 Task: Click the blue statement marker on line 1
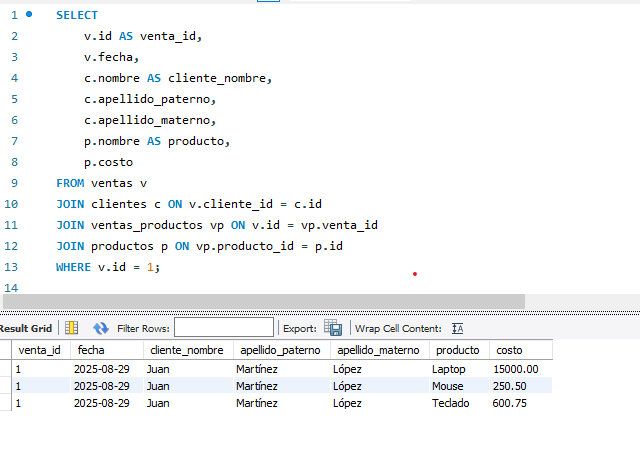pos(29,14)
